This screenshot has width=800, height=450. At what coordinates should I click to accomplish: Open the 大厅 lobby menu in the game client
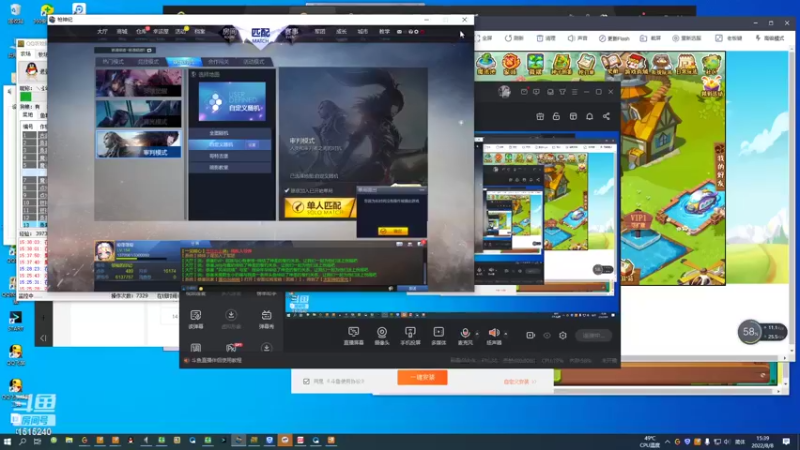coord(102,32)
